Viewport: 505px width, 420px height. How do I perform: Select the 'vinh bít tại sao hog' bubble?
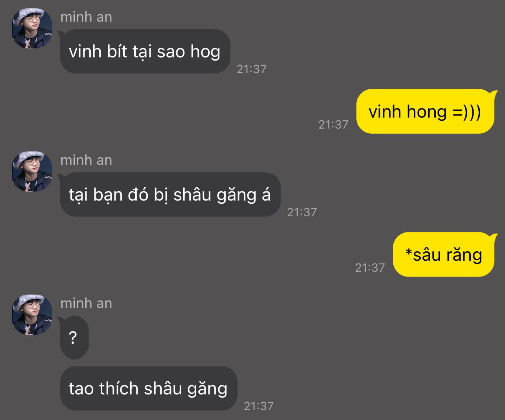(x=145, y=51)
